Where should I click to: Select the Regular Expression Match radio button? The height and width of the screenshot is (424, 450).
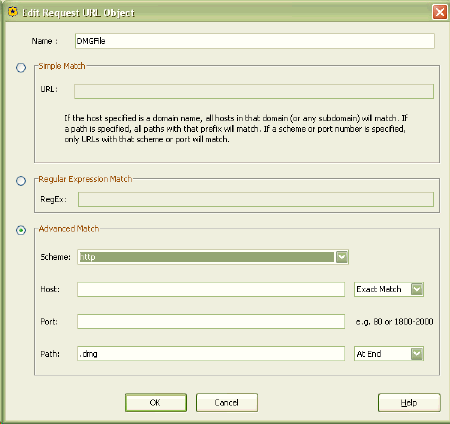pyautogui.click(x=21, y=181)
